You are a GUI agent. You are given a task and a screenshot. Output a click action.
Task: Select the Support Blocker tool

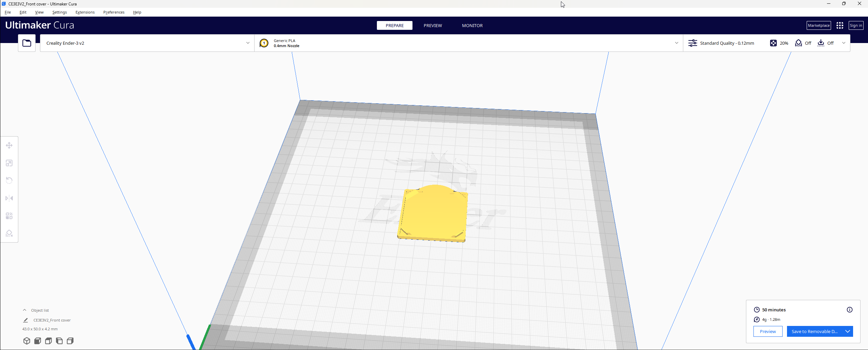pyautogui.click(x=9, y=233)
